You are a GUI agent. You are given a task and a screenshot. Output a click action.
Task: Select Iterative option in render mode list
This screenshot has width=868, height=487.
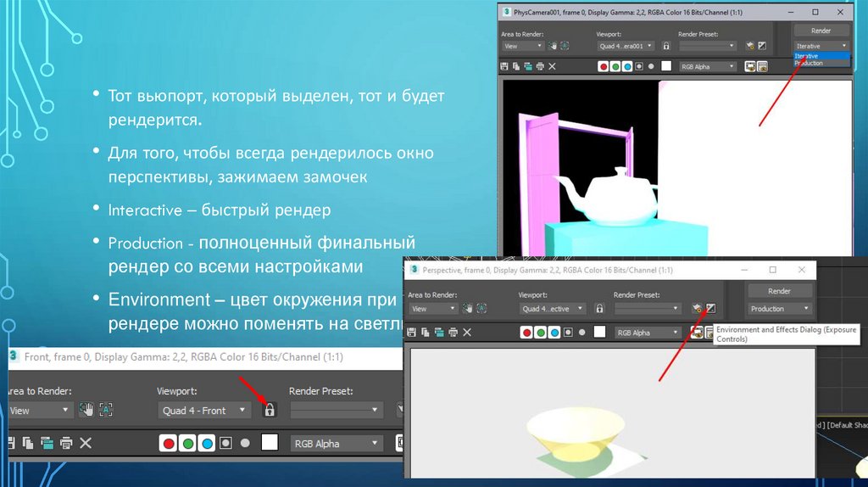821,56
